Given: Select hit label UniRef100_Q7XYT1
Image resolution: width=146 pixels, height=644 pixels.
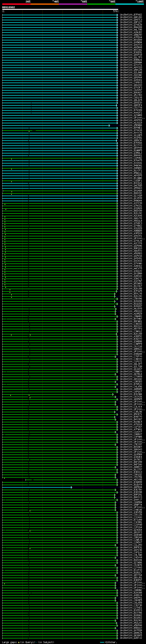Looking at the screenshot, I should pyautogui.click(x=131, y=65).
